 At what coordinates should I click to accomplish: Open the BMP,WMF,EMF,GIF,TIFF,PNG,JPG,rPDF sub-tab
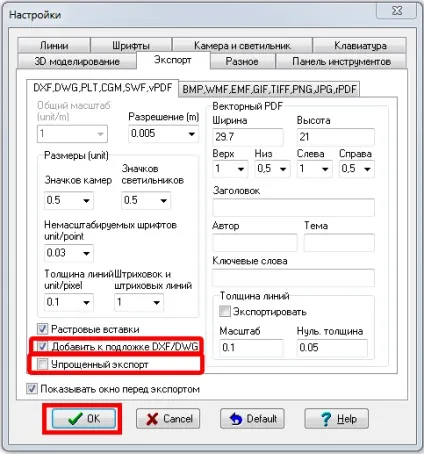(269, 89)
